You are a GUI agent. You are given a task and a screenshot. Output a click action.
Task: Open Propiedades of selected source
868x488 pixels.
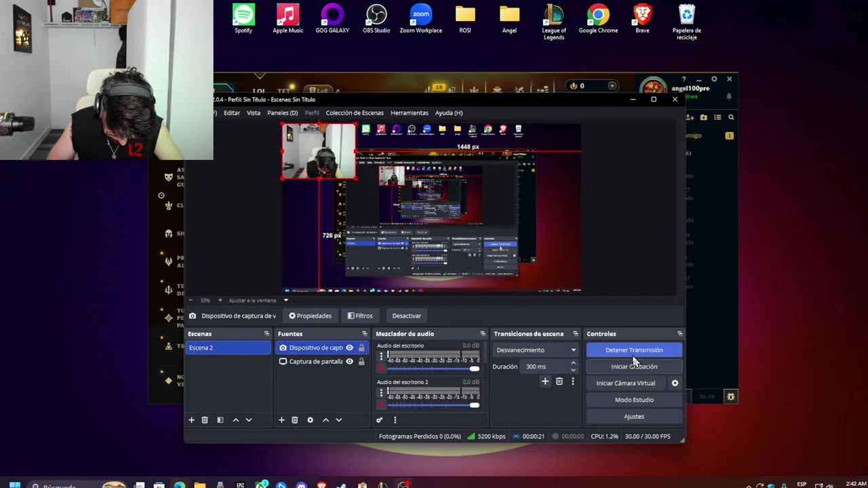point(310,316)
